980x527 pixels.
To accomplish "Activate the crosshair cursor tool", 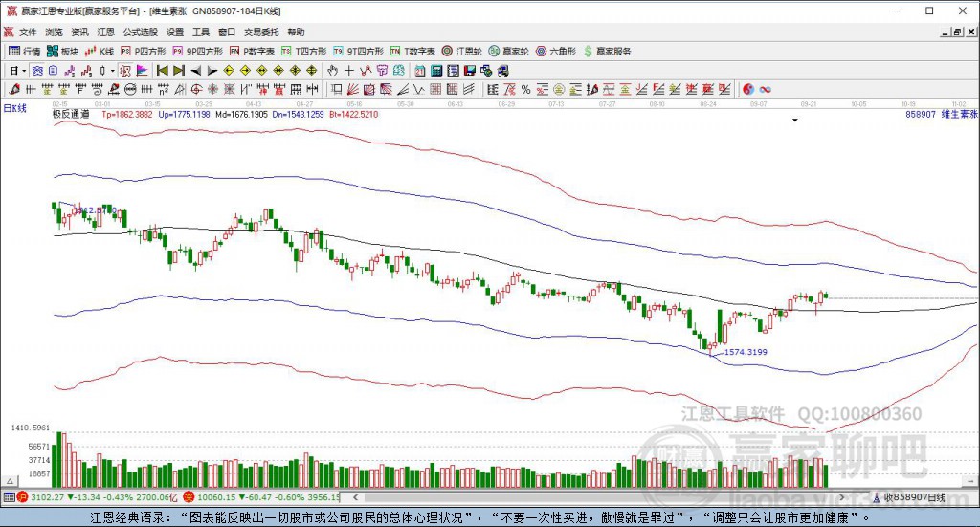I will point(349,71).
